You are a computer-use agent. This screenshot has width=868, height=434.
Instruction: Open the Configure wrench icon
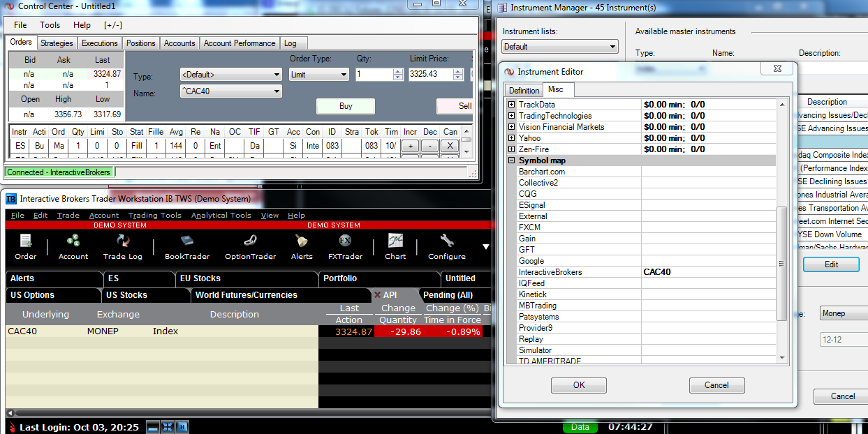[x=447, y=247]
